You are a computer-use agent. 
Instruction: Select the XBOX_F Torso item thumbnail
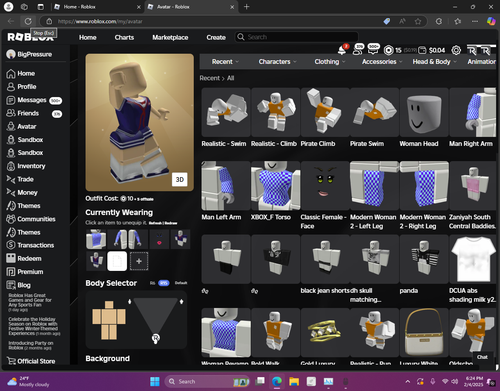(275, 186)
